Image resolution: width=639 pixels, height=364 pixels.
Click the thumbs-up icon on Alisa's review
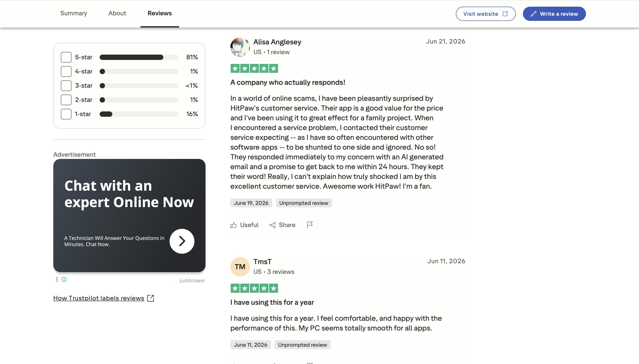233,225
